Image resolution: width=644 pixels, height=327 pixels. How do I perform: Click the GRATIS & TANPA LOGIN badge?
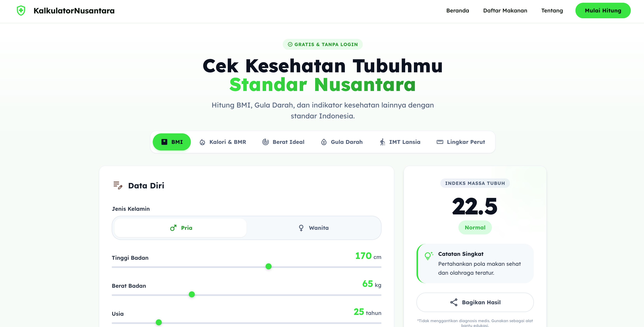pos(323,44)
